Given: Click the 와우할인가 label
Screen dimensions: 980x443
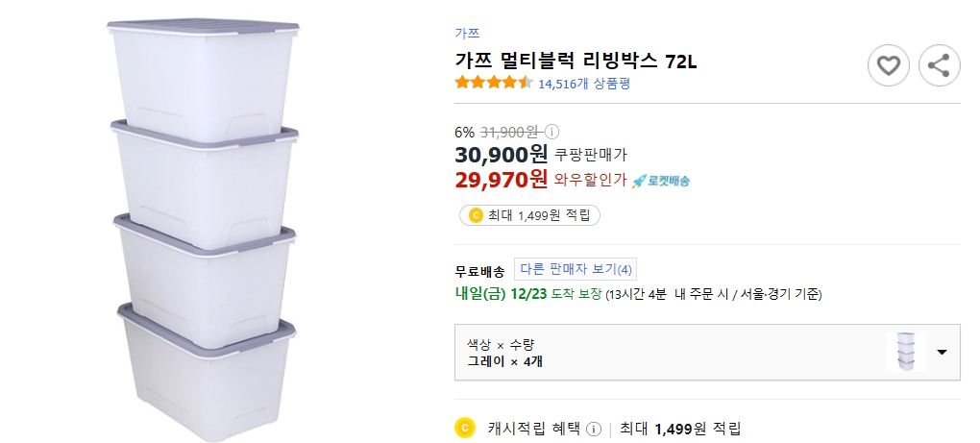Looking at the screenshot, I should point(590,180).
